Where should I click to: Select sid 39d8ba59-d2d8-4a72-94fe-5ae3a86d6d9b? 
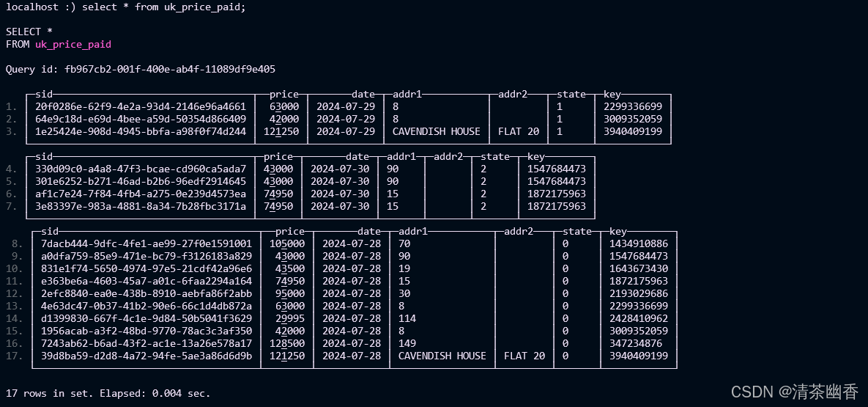(x=146, y=356)
